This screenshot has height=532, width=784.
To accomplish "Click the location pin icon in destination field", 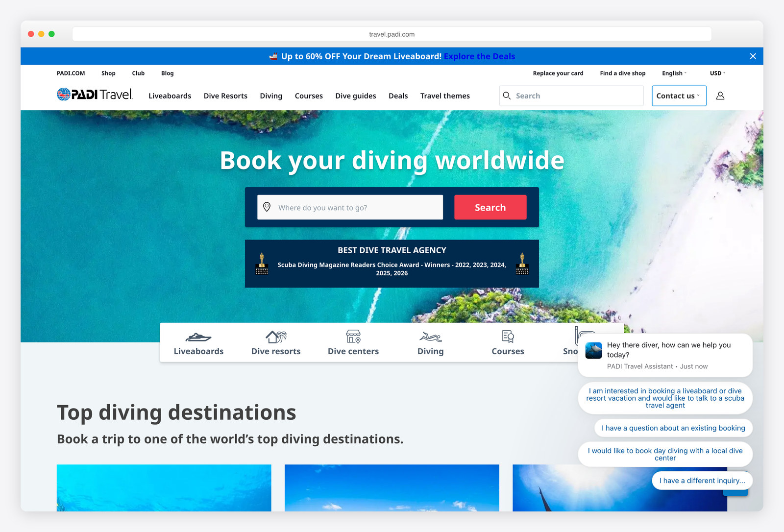I will coord(267,207).
